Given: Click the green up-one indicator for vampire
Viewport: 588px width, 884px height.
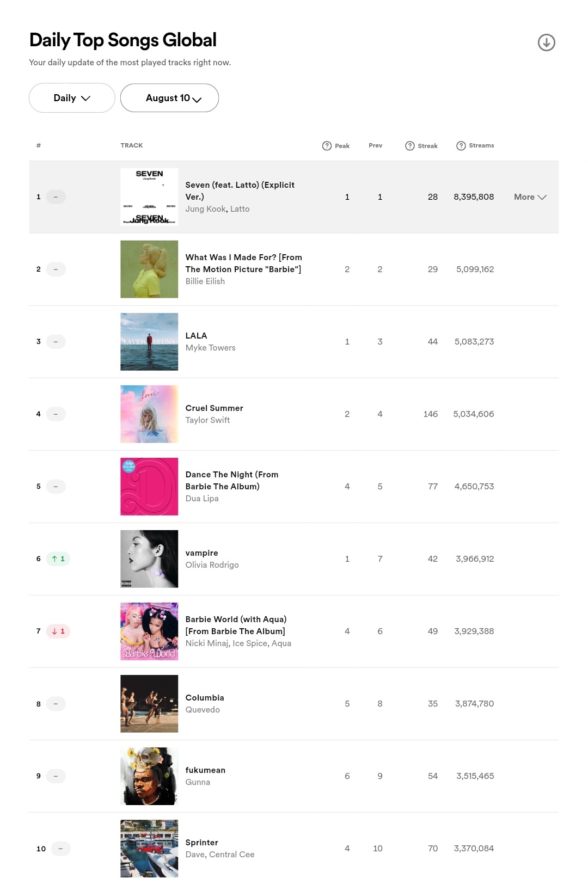Looking at the screenshot, I should coord(58,558).
